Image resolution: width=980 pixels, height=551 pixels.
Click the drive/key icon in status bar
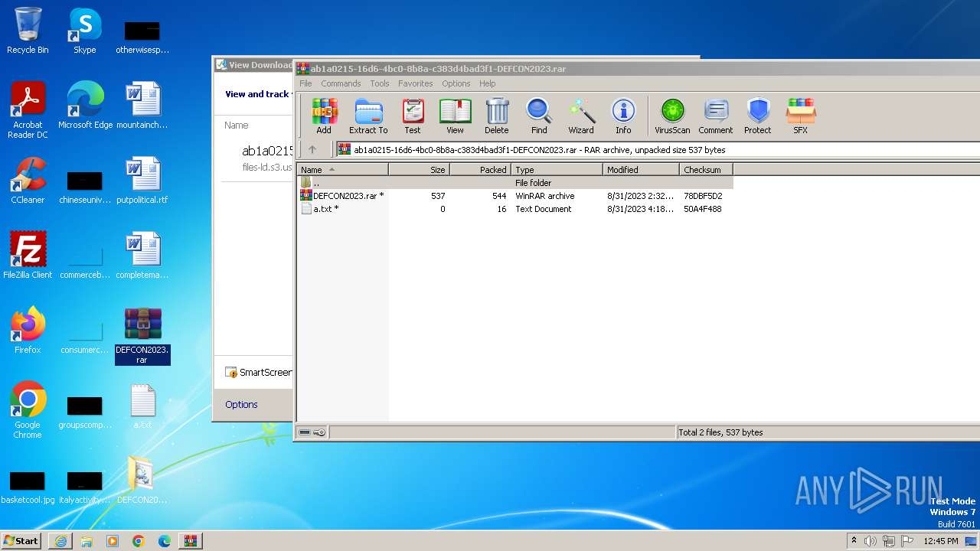(312, 432)
